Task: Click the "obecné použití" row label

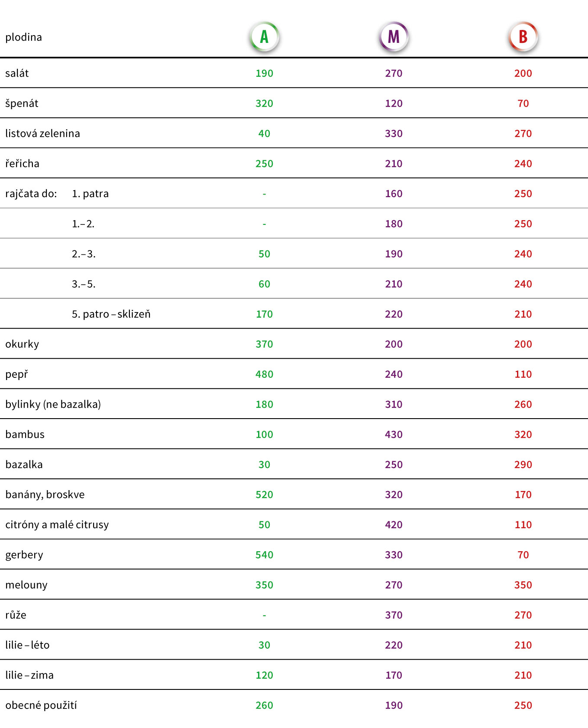Action: (41, 705)
